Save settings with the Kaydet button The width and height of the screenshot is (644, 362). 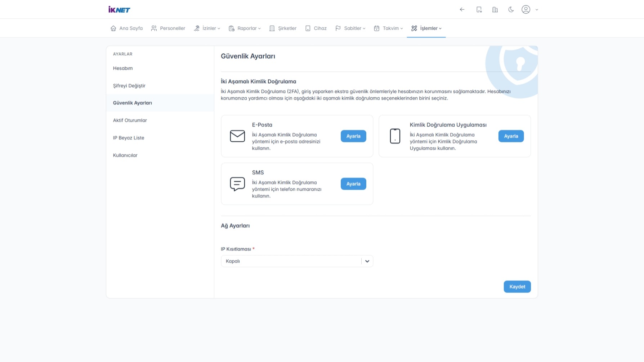coord(517,287)
